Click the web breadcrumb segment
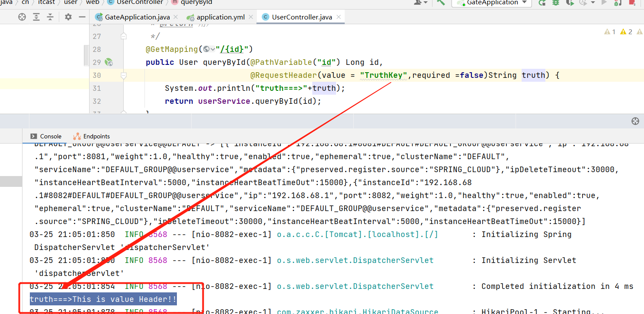The height and width of the screenshot is (314, 644). (x=93, y=3)
